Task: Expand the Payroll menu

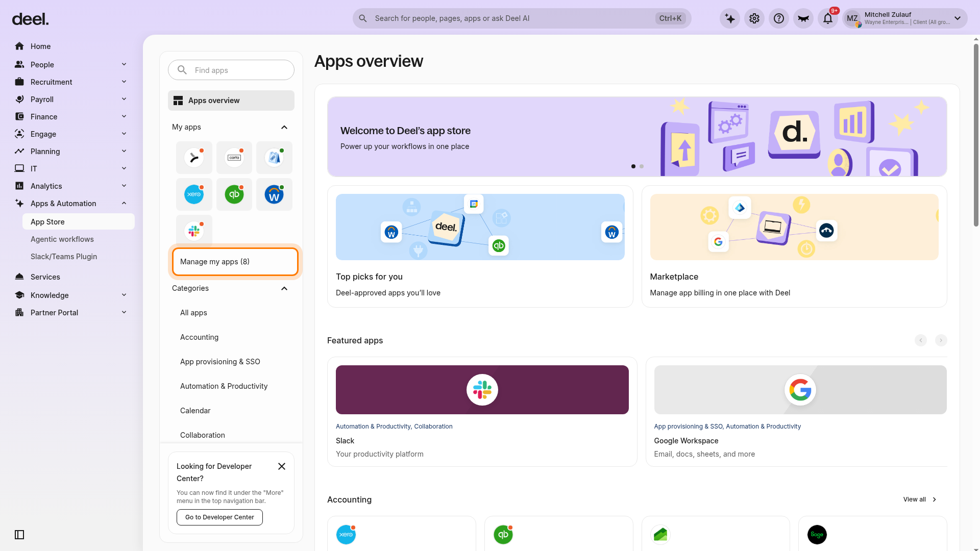Action: click(x=124, y=99)
